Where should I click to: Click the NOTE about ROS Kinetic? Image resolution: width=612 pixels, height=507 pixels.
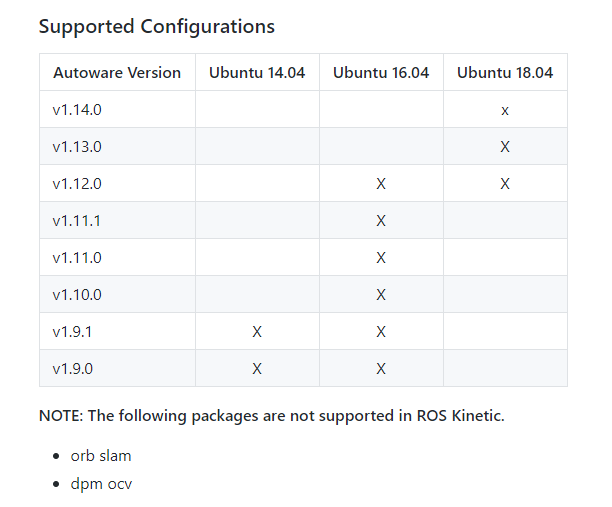pyautogui.click(x=271, y=415)
